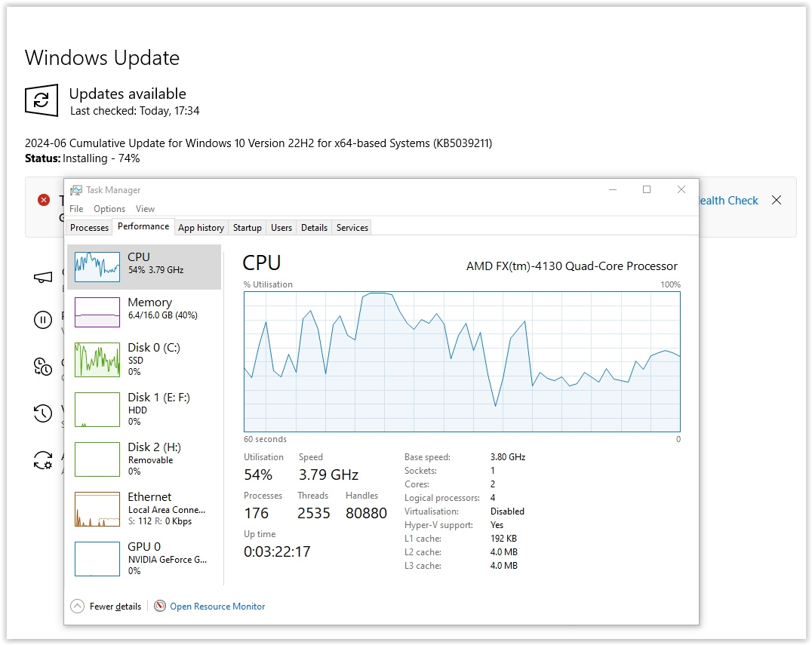The height and width of the screenshot is (645, 812).
Task: Open GPU 0 NVIDIA GeForce performance
Action: (144, 558)
